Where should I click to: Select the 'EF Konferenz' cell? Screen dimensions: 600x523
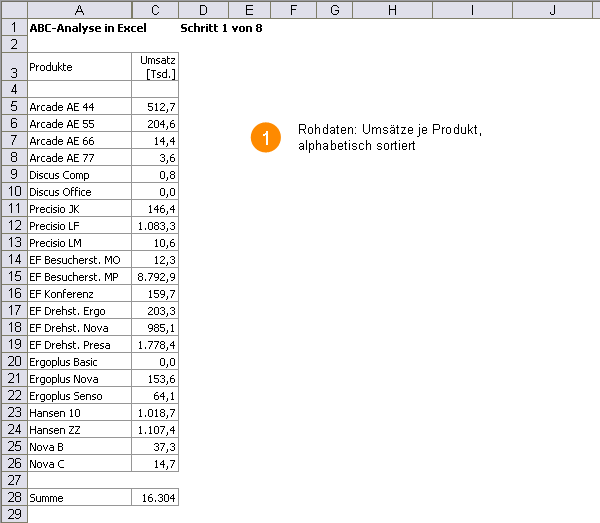click(x=80, y=293)
